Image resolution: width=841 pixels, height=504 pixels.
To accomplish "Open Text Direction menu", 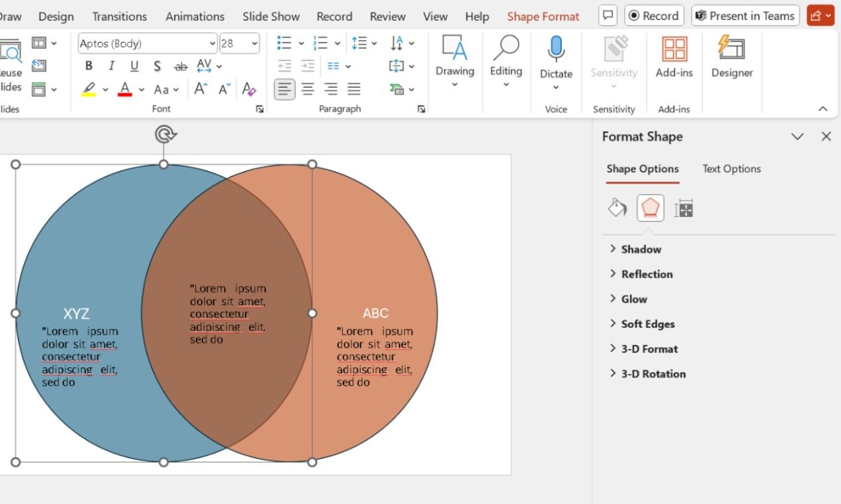I will tap(402, 43).
